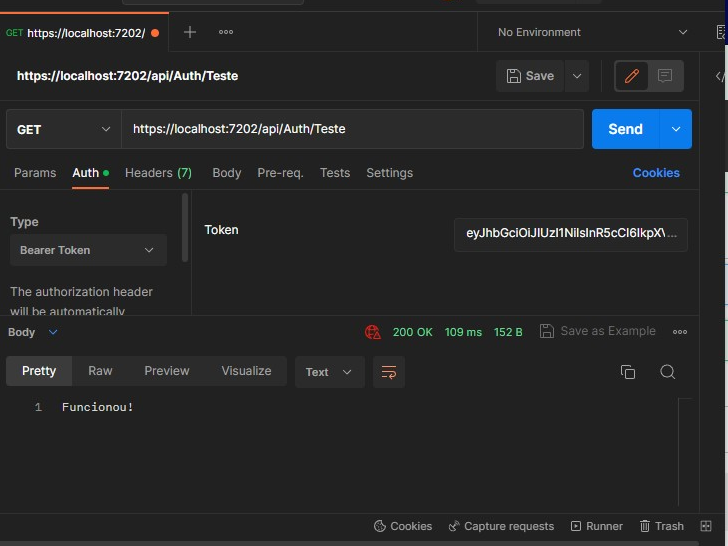Open the Save options dropdown arrow
728x546 pixels.
(577, 76)
